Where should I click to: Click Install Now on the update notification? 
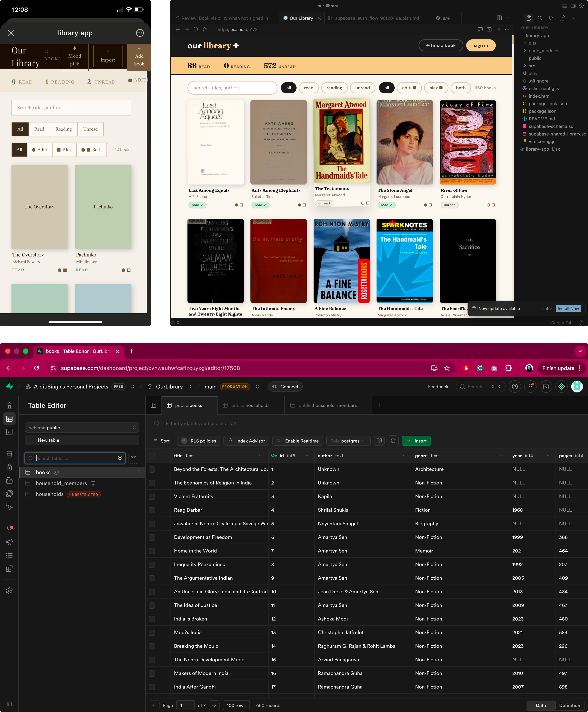(x=568, y=308)
